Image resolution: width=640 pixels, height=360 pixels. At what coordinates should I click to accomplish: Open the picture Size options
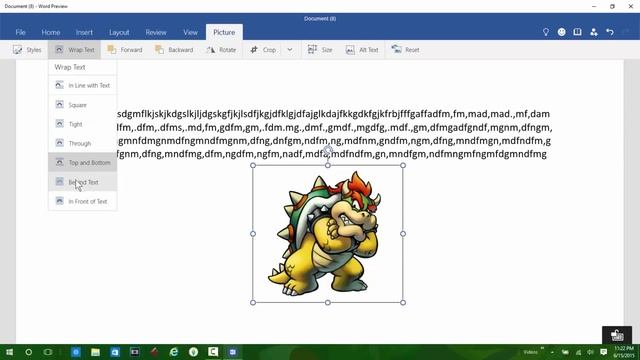320,50
